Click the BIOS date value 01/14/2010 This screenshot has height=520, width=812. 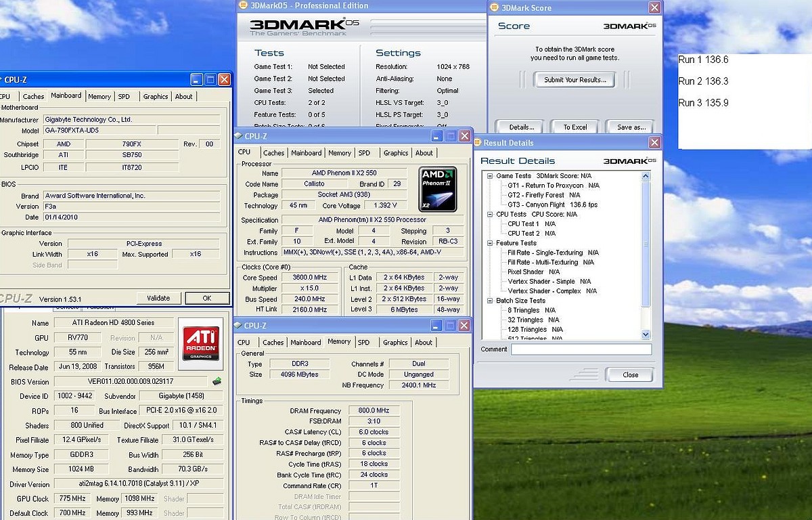[x=131, y=217]
